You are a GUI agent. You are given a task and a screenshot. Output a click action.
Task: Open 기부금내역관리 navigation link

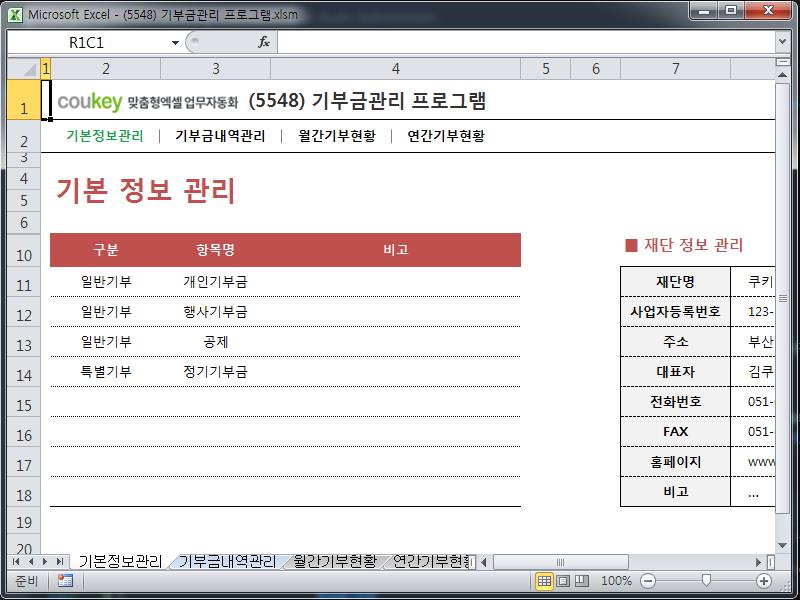pyautogui.click(x=220, y=136)
